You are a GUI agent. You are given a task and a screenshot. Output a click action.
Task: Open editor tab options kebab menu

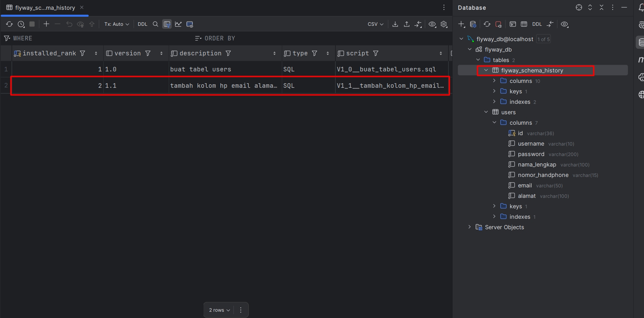pos(444,7)
